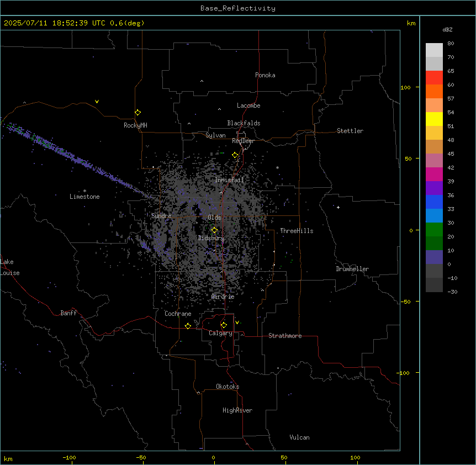Click the white asterisk marker above Limestone

tap(84, 191)
